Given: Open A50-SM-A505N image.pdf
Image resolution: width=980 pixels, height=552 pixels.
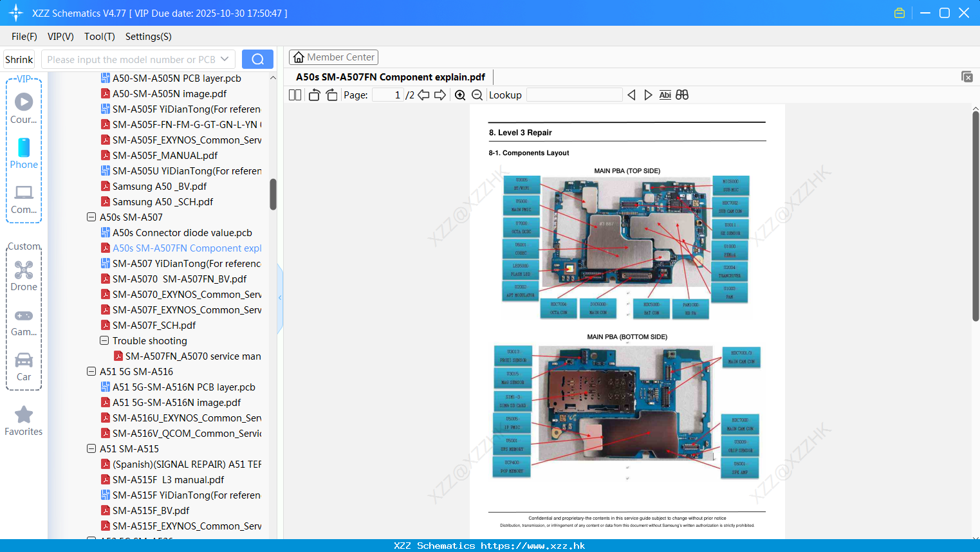Looking at the screenshot, I should [x=170, y=94].
